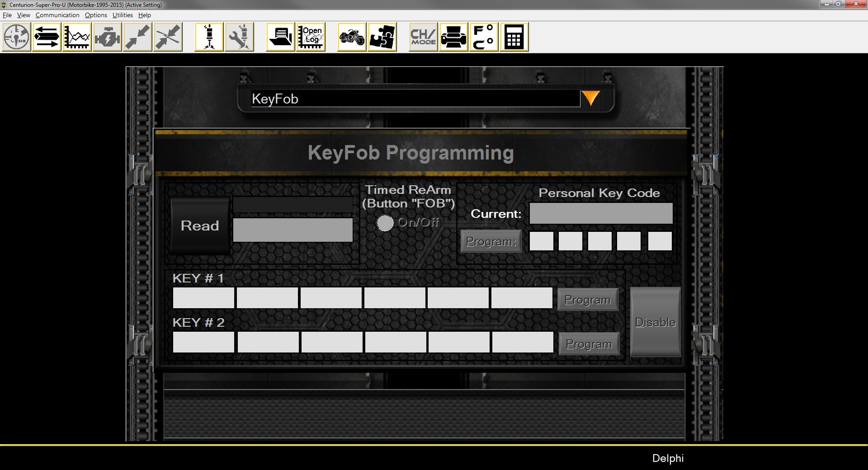This screenshot has width=868, height=470.
Task: Close the Centurion-Super-Pro-U window
Action: (x=856, y=4)
